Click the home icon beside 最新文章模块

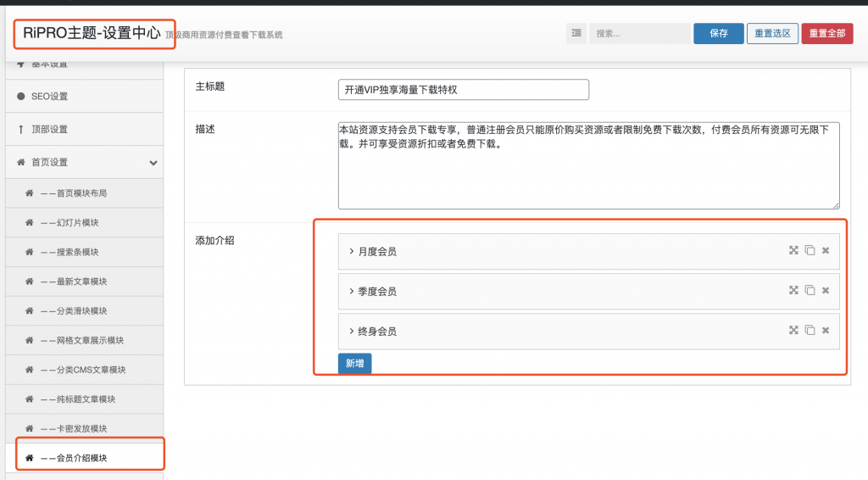click(30, 282)
